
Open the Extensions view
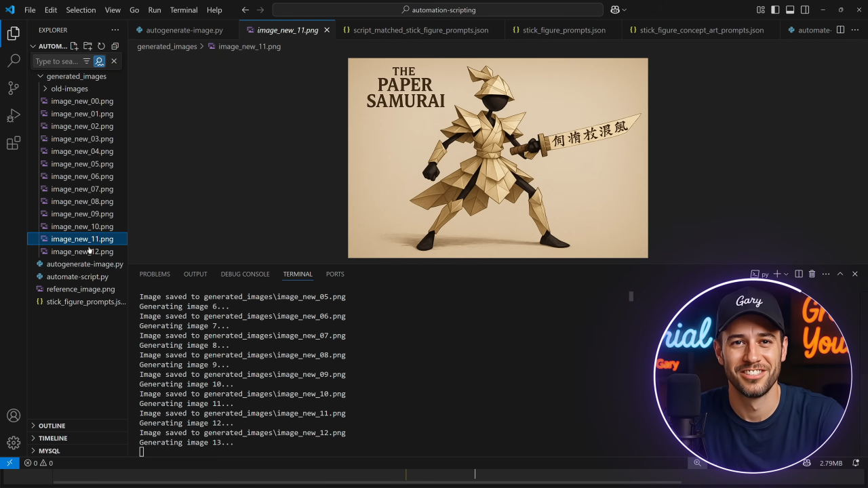click(14, 143)
